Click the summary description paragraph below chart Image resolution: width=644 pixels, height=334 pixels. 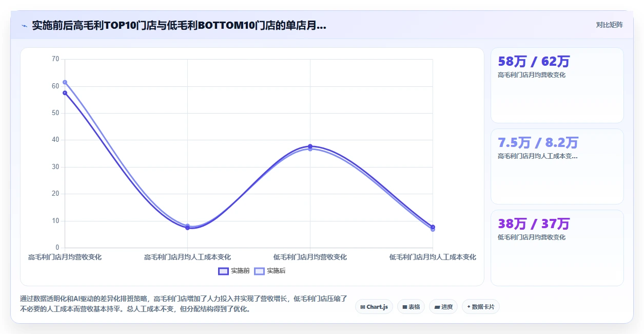(x=184, y=304)
